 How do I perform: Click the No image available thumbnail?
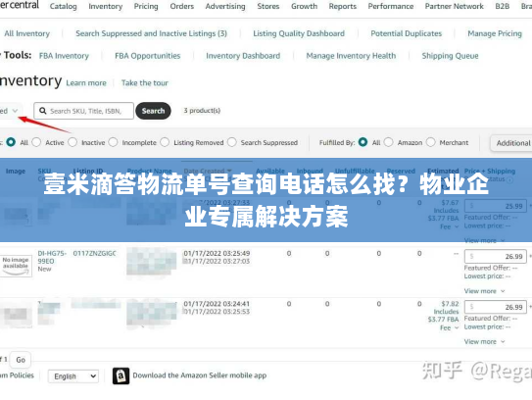pyautogui.click(x=16, y=266)
